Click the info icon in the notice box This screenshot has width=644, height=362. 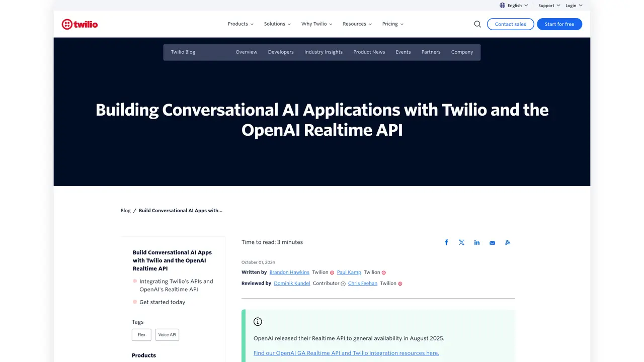[x=258, y=322]
